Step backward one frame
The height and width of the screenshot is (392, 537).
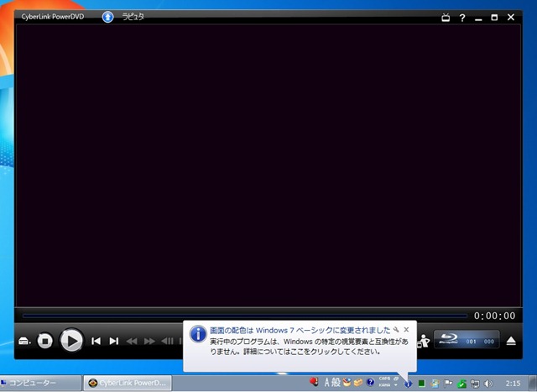pyautogui.click(x=167, y=341)
